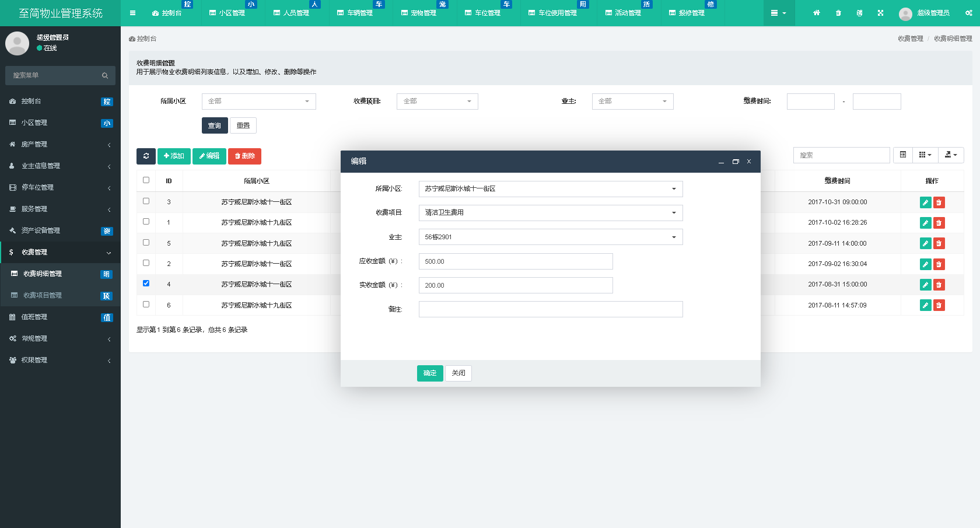The image size is (980, 528).
Task: Open the 业主 dropdown showing 56栋2901
Action: (x=550, y=237)
